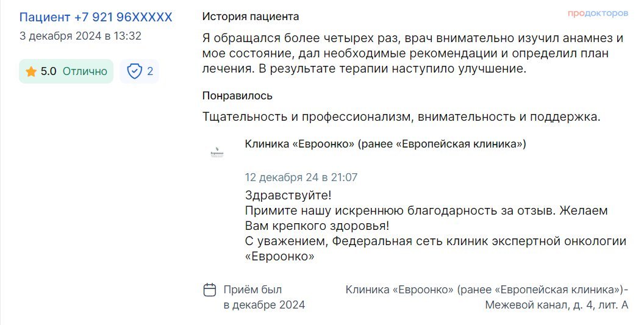Click the number 2 beside shield

pos(150,72)
